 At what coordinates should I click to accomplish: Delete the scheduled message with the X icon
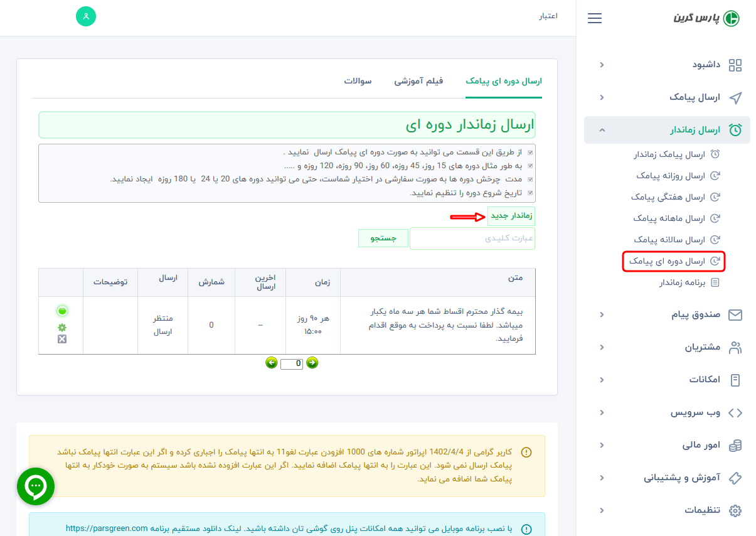click(x=61, y=340)
